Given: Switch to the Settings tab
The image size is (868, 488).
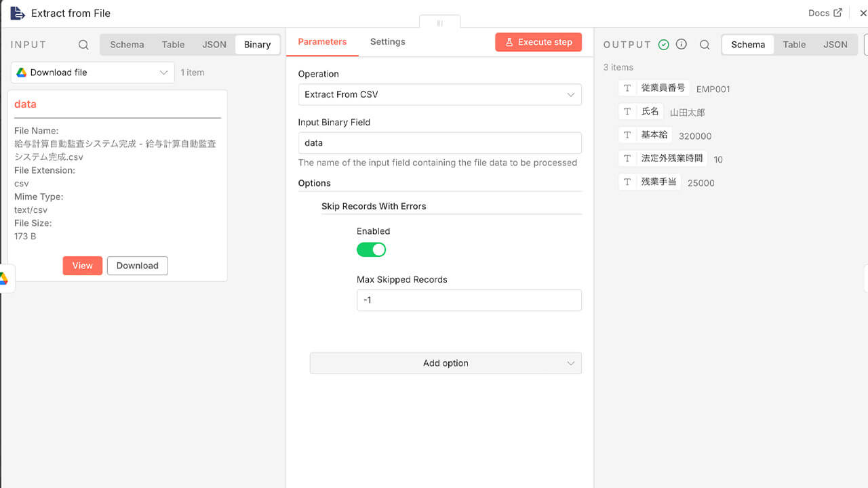Looking at the screenshot, I should click(x=387, y=42).
